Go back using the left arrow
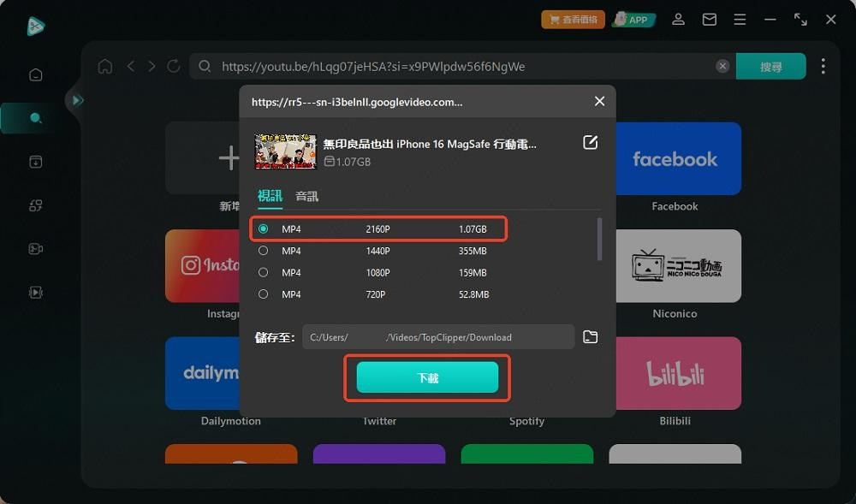This screenshot has height=504, width=856. tap(130, 67)
